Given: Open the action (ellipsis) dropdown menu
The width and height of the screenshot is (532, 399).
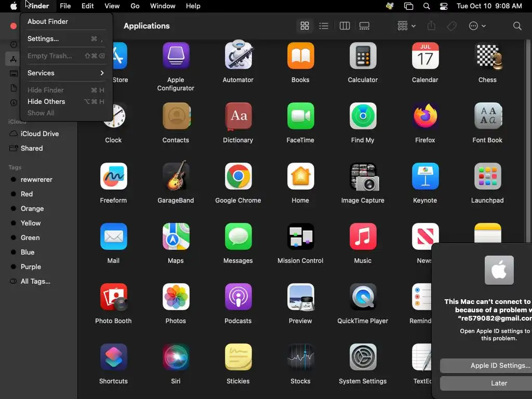Looking at the screenshot, I should point(477,26).
